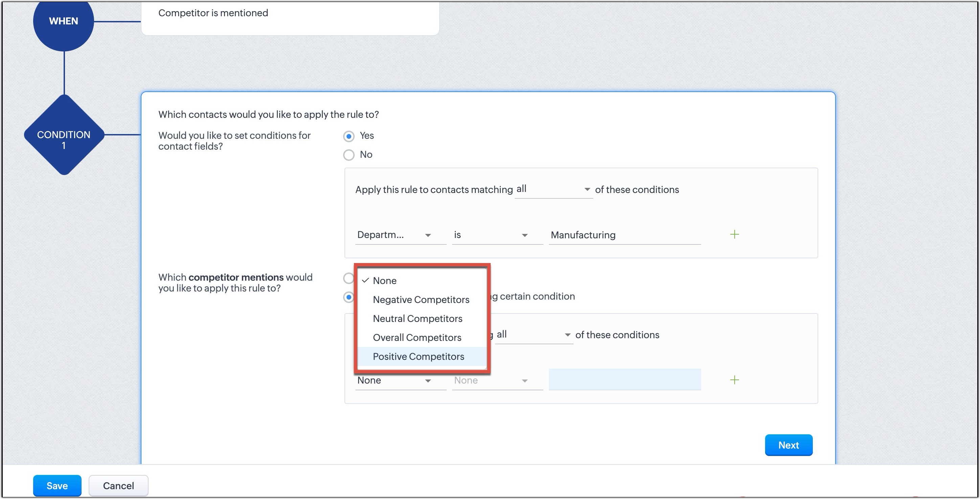The width and height of the screenshot is (980, 499).
Task: Pick the checked None option
Action: click(x=385, y=281)
